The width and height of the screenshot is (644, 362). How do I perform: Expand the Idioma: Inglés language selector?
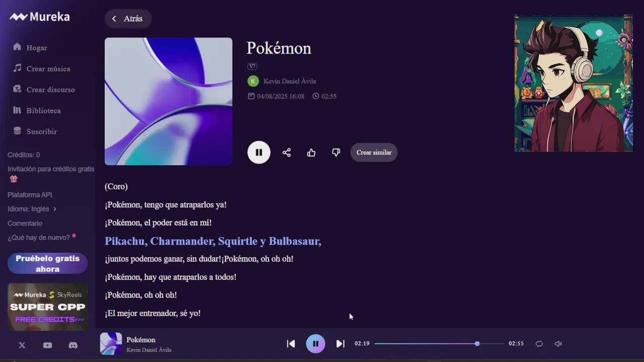pos(32,209)
